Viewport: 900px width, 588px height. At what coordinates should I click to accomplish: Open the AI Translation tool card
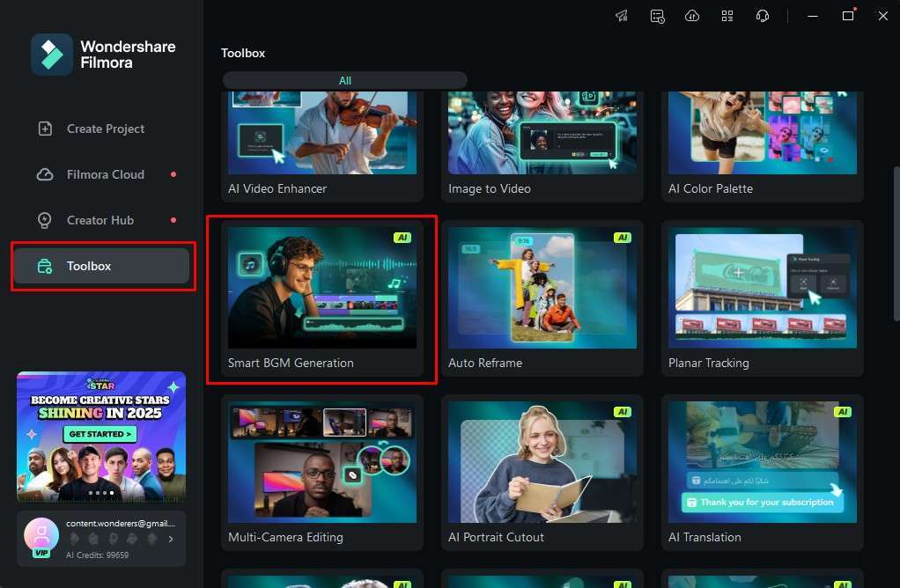[763, 474]
